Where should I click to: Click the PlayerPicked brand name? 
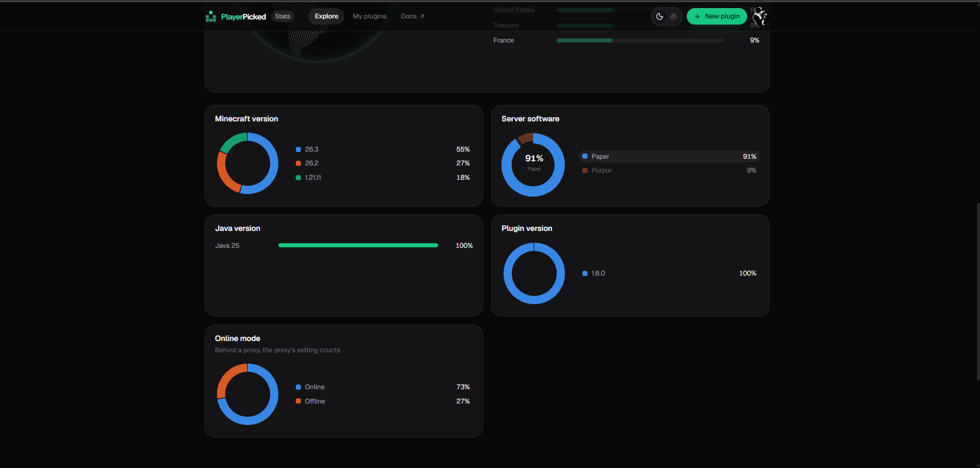pyautogui.click(x=244, y=17)
